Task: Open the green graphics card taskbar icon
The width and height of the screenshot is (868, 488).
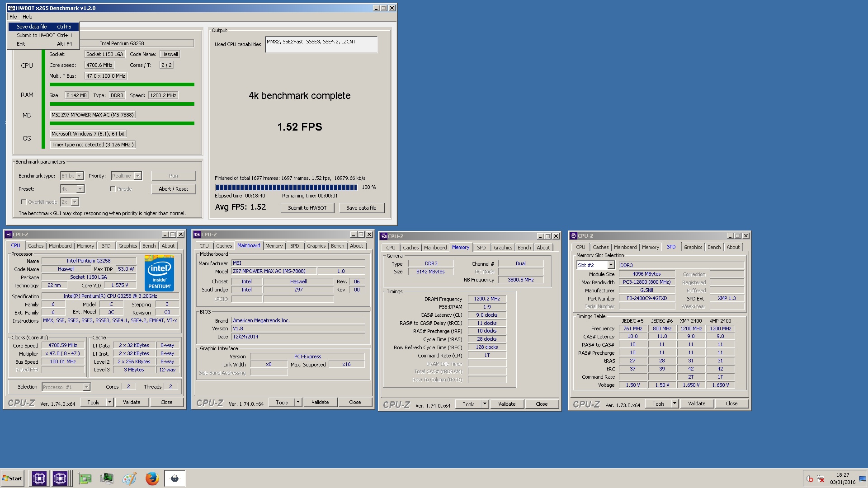Action: pyautogui.click(x=85, y=478)
